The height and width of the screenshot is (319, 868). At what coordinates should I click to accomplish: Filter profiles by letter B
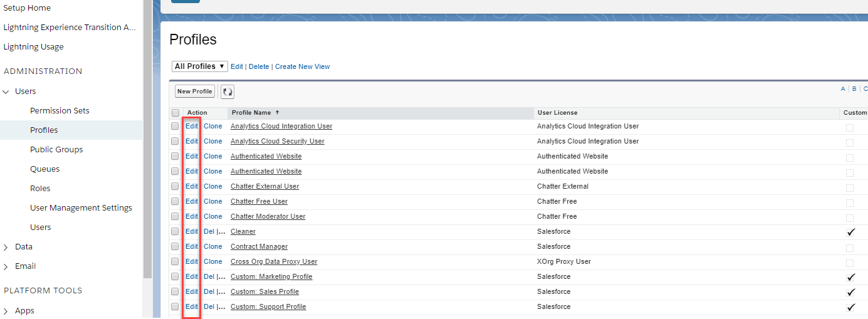coord(854,89)
